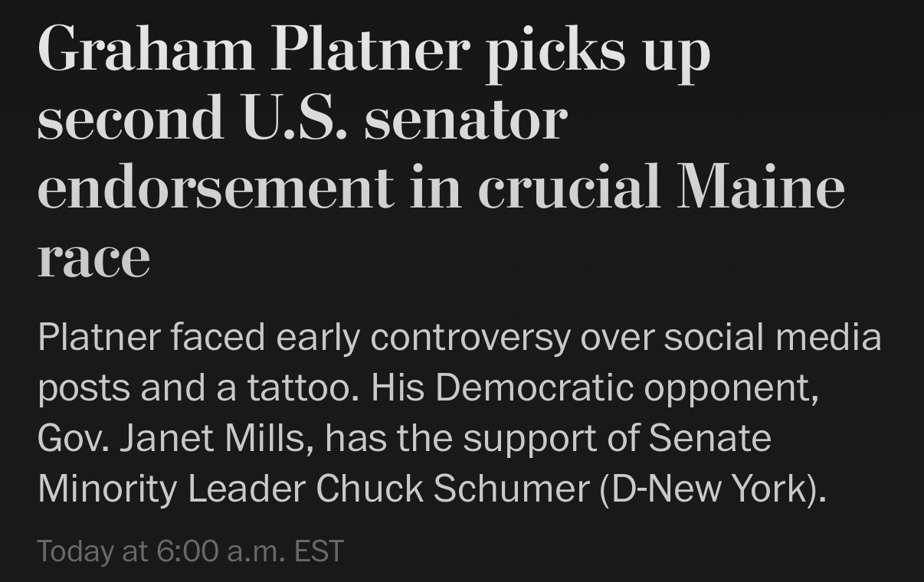Click the word "tattoo" in the summary
Viewport: 924px width, 582px height.
click(x=302, y=388)
